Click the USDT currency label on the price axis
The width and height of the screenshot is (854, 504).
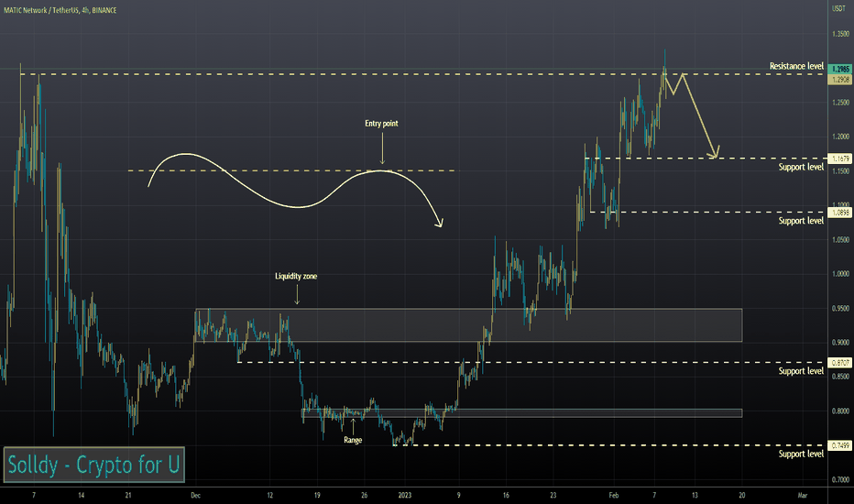click(x=838, y=9)
